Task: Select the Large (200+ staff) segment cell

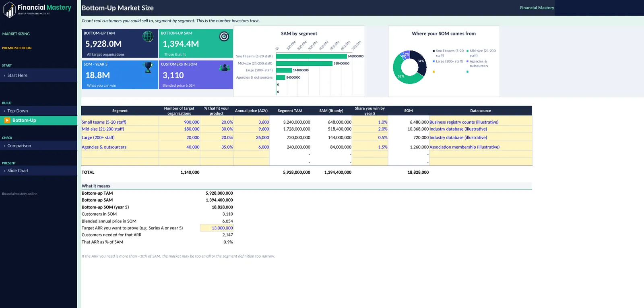Action: click(x=120, y=137)
